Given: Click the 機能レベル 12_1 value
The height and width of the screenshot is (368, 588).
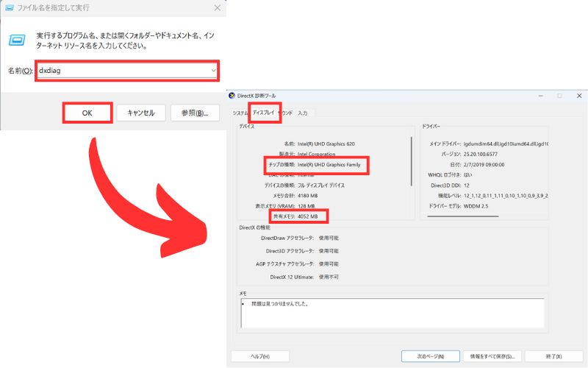Looking at the screenshot, I should [506, 196].
